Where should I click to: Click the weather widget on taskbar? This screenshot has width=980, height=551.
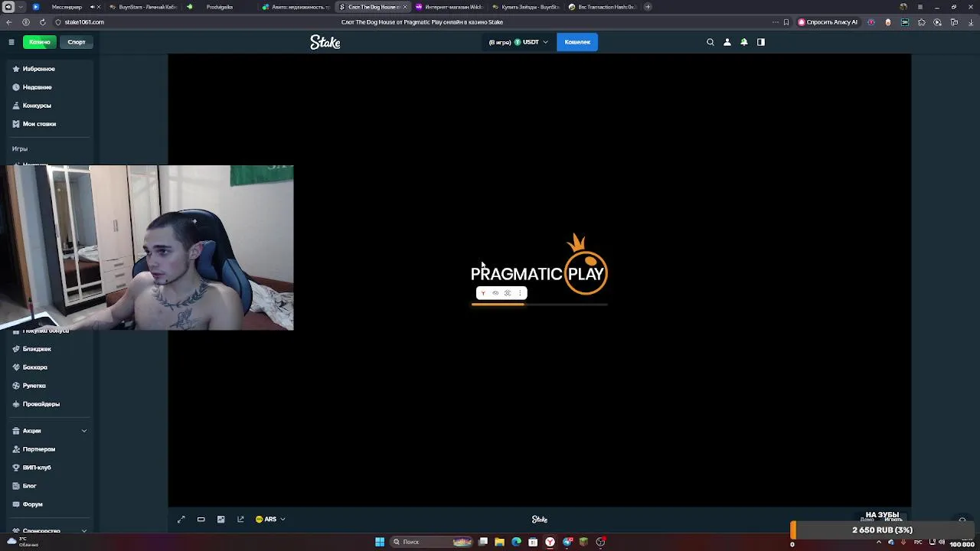(22, 542)
